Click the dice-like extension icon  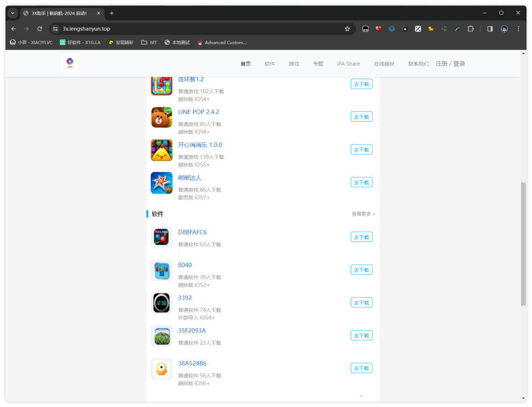[x=418, y=29]
